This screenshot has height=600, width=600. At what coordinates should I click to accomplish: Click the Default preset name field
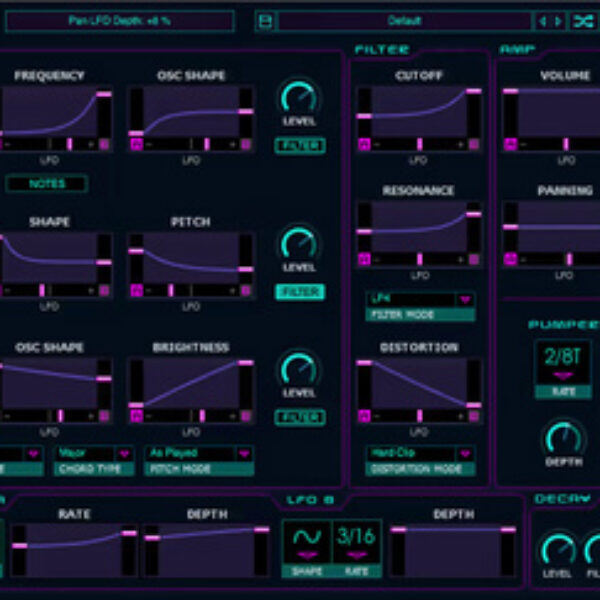[404, 21]
